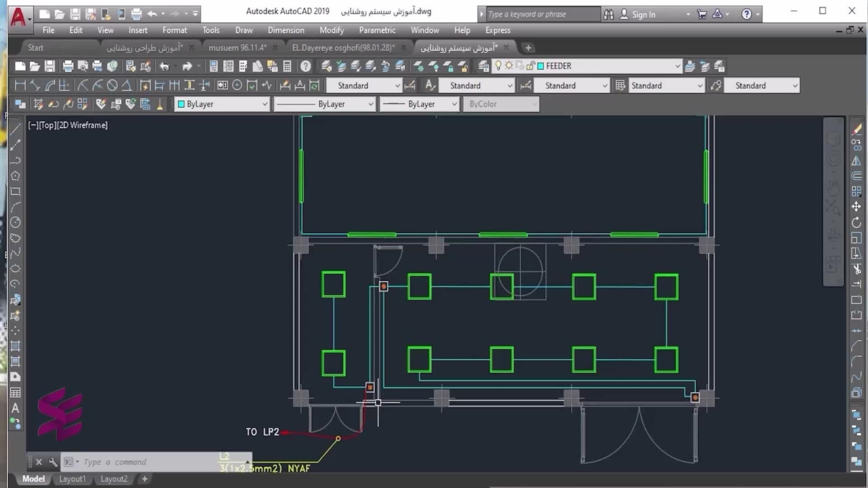
Task: Expand the FEEDER layer dropdown
Action: tap(677, 66)
